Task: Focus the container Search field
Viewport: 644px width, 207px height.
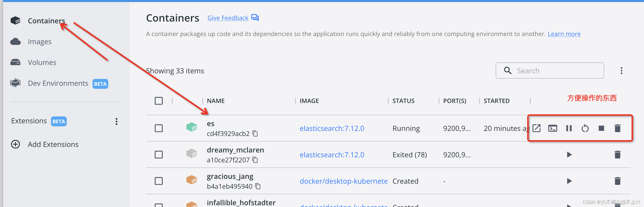Action: [550, 71]
